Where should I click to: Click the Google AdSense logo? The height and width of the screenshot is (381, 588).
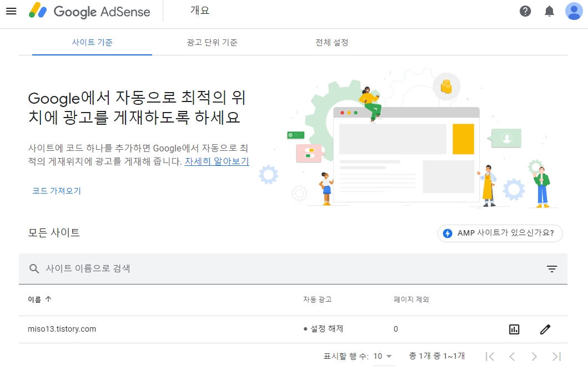[89, 11]
